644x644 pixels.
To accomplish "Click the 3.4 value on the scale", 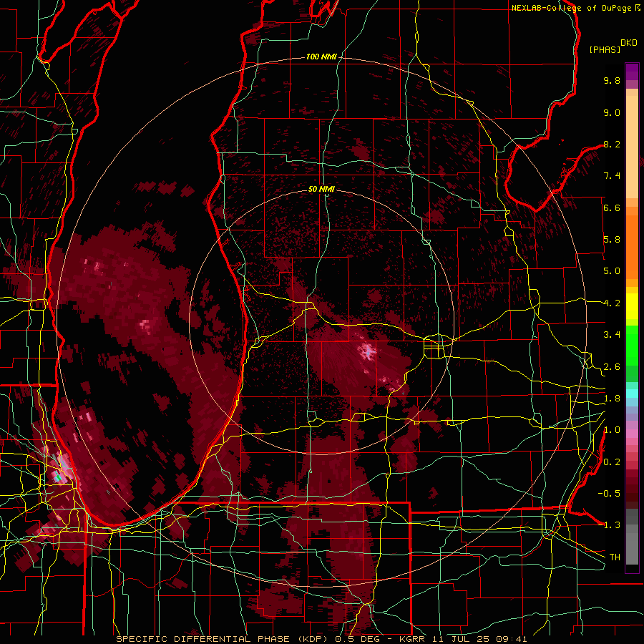I will click(x=612, y=335).
